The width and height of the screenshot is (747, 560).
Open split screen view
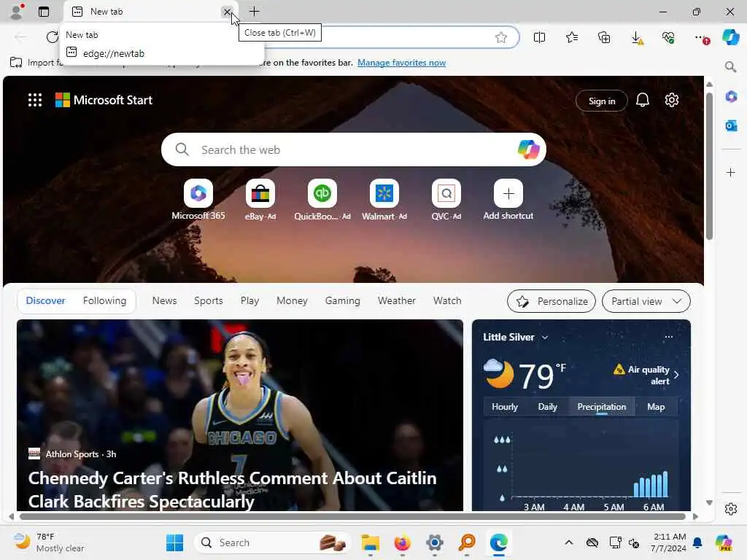coord(539,37)
